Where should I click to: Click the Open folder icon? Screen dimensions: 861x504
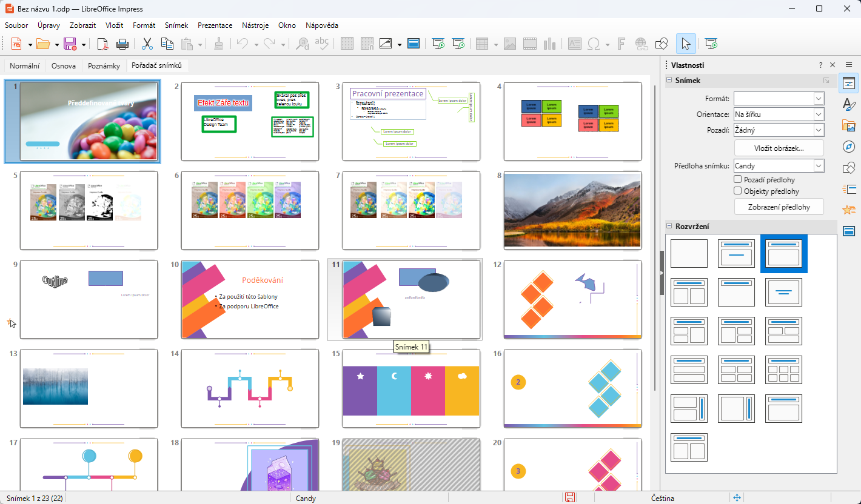42,44
